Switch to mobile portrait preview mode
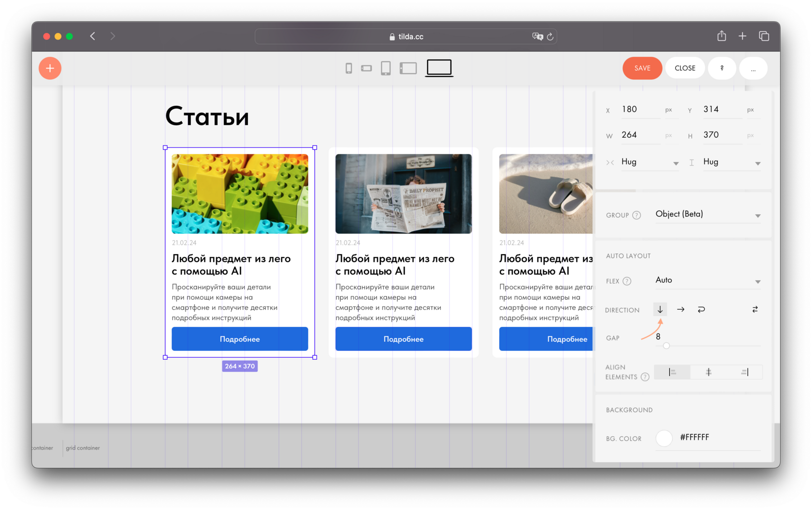The height and width of the screenshot is (510, 812). pyautogui.click(x=349, y=68)
